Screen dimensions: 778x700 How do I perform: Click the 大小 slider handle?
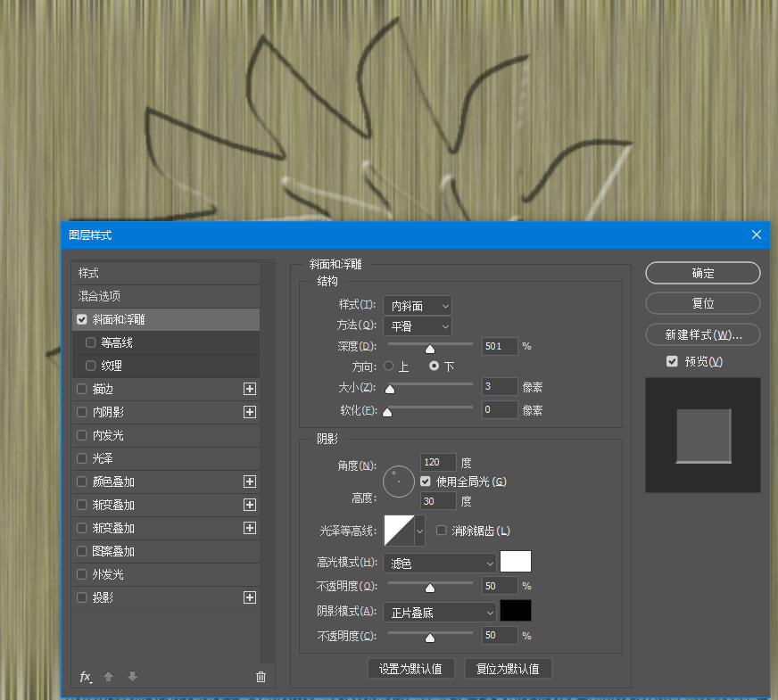pyautogui.click(x=390, y=390)
